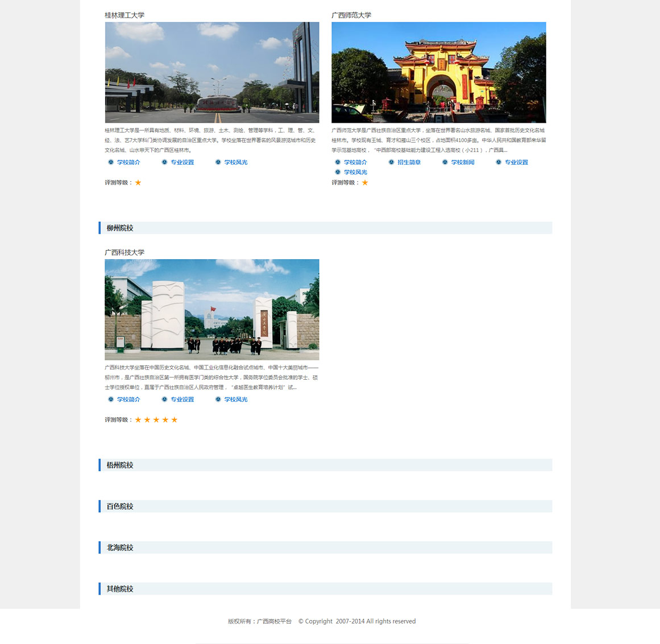This screenshot has height=644, width=660.
Task: Click bullet icon beside 广西师范大学 学校简介
Action: coord(338,162)
